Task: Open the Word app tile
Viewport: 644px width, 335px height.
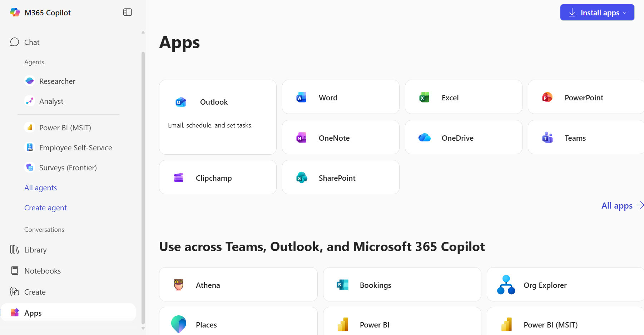Action: (340, 97)
